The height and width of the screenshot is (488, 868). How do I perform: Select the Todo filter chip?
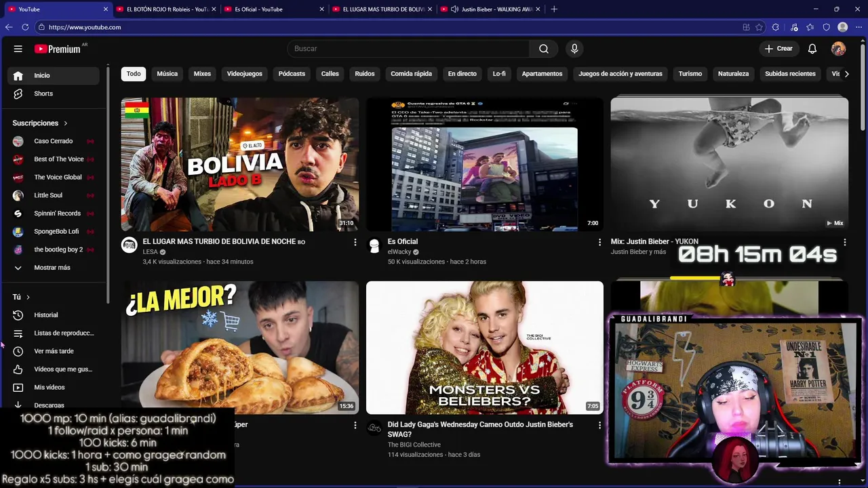[134, 74]
